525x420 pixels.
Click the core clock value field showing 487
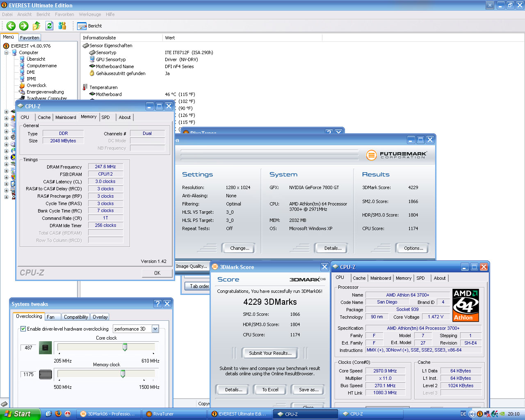(x=28, y=347)
